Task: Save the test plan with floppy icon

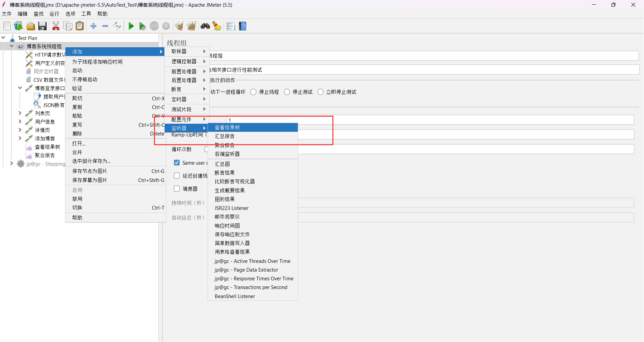Action: click(42, 26)
